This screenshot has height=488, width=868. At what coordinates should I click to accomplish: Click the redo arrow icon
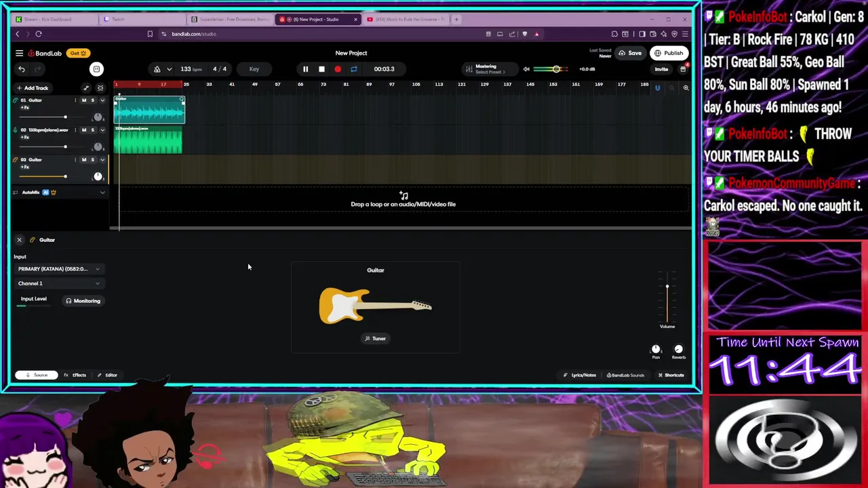pos(37,69)
